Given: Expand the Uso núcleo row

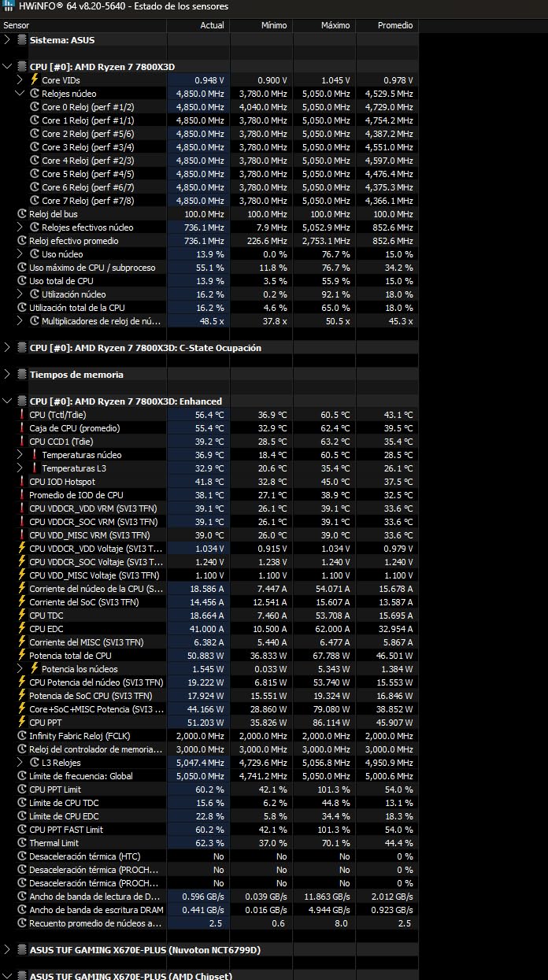Looking at the screenshot, I should pyautogui.click(x=20, y=253).
